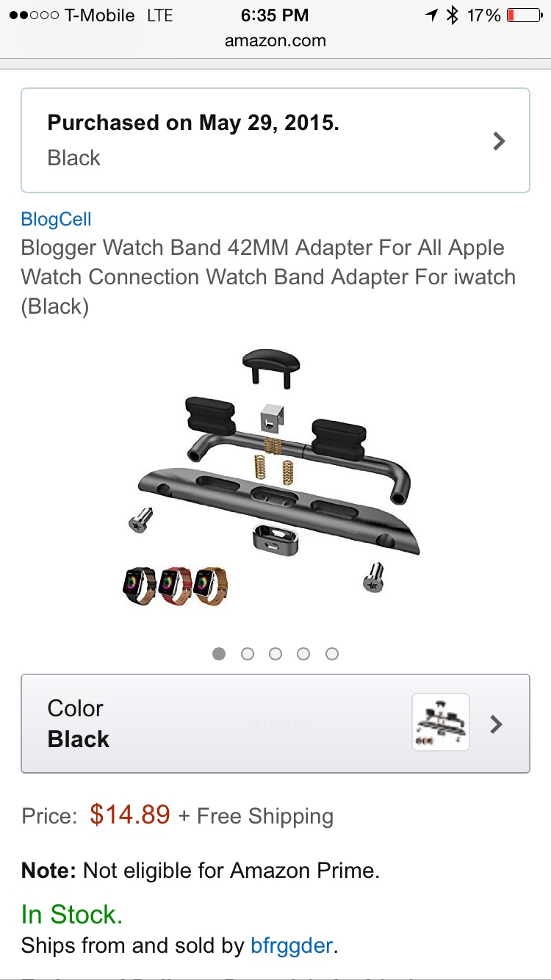551x980 pixels.
Task: Open purchase details chevron arrow
Action: pos(500,141)
